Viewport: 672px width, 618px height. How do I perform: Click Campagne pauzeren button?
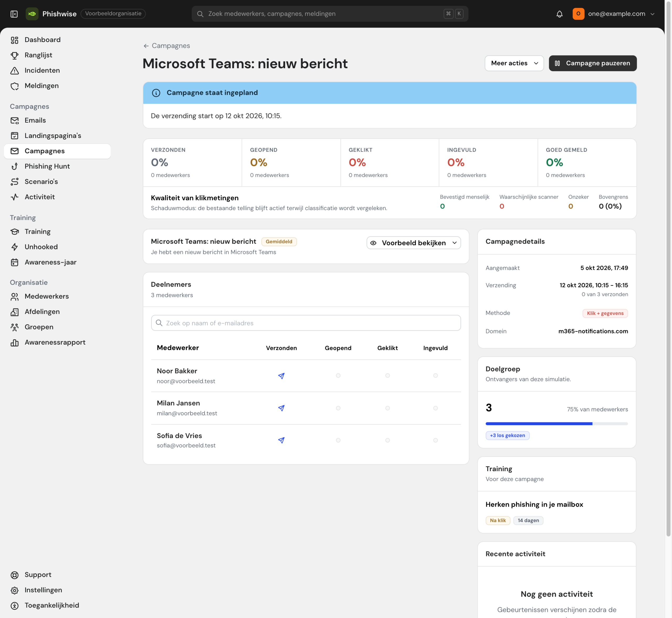592,63
